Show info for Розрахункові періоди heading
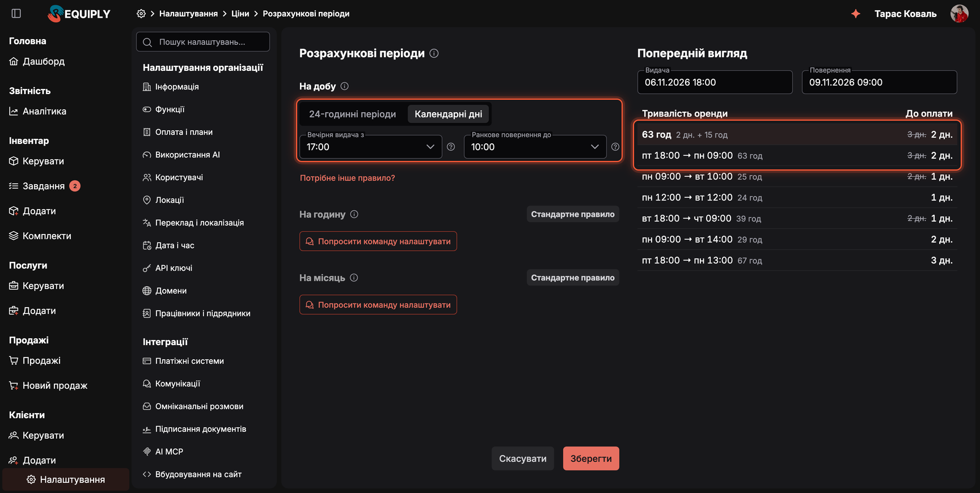The width and height of the screenshot is (980, 493). [x=434, y=53]
